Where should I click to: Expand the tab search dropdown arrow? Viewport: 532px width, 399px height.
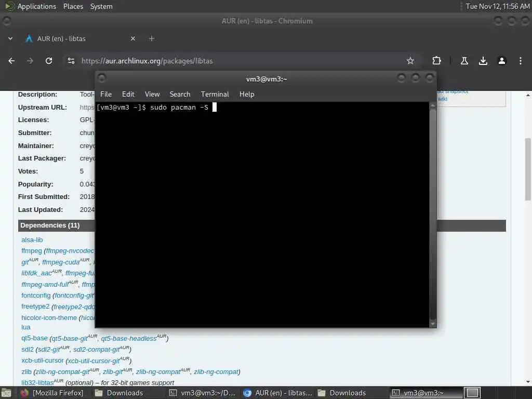click(x=10, y=38)
